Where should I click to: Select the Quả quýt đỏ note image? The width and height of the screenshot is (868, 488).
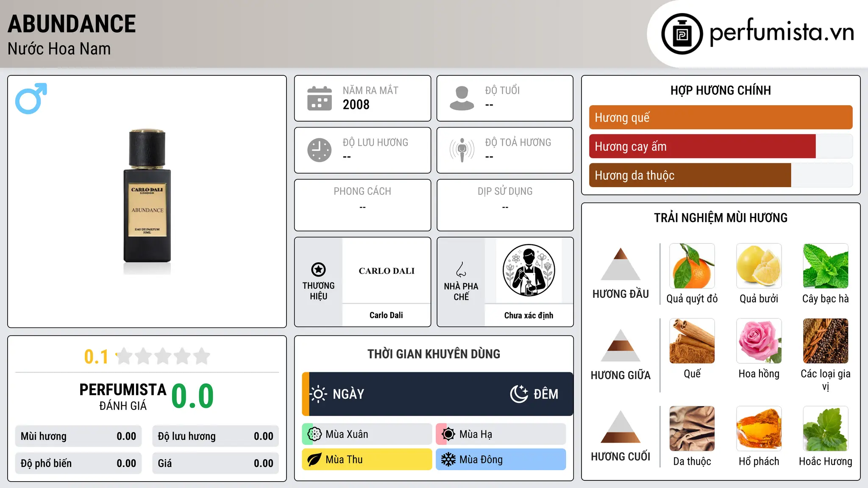tap(692, 266)
